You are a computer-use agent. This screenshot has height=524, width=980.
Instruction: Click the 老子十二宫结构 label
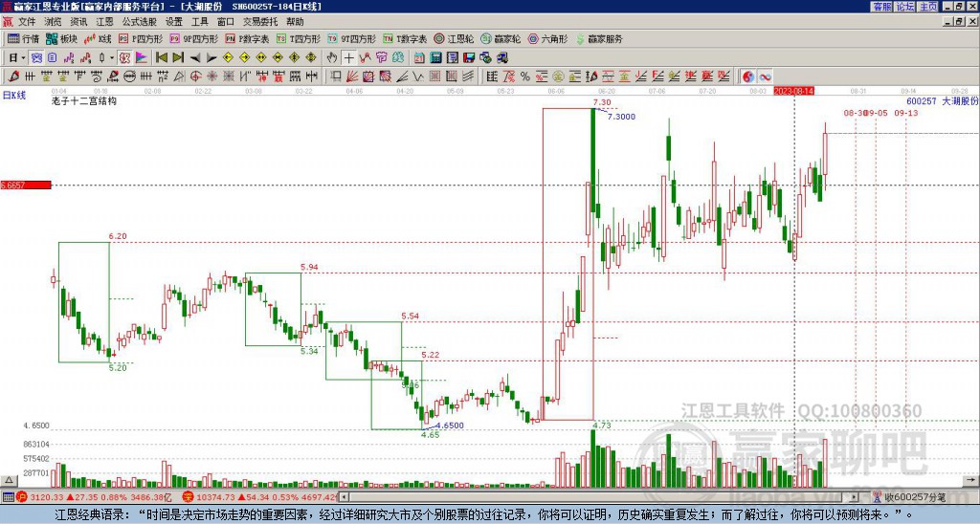tap(84, 100)
